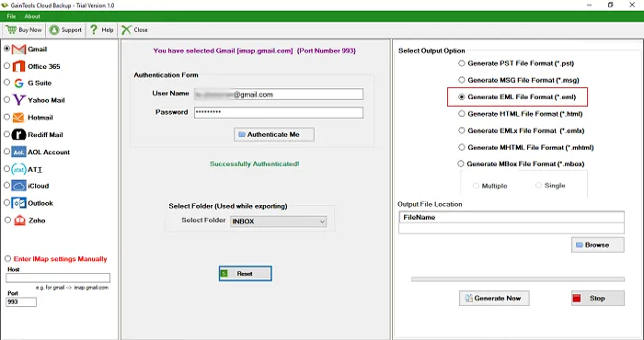This screenshot has height=340, width=644.
Task: Choose Generate EMLx File Format option
Action: point(462,130)
